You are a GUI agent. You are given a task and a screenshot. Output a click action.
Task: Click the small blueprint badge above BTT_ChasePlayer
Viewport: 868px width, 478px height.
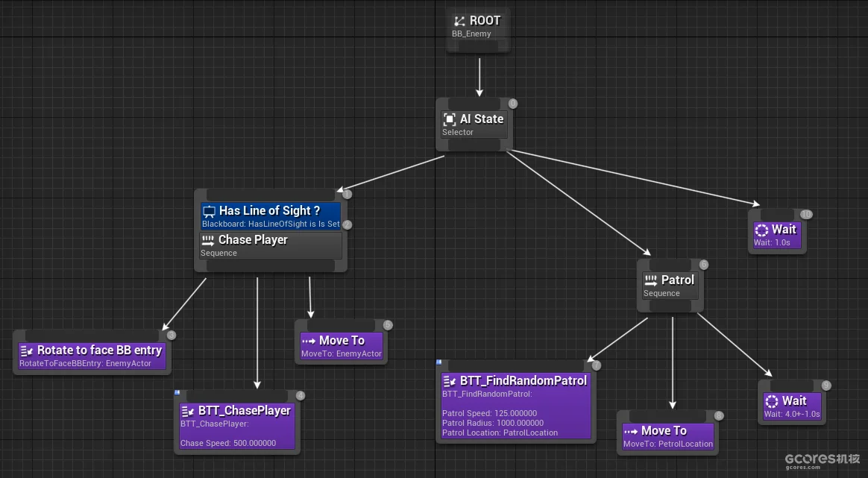tap(177, 392)
